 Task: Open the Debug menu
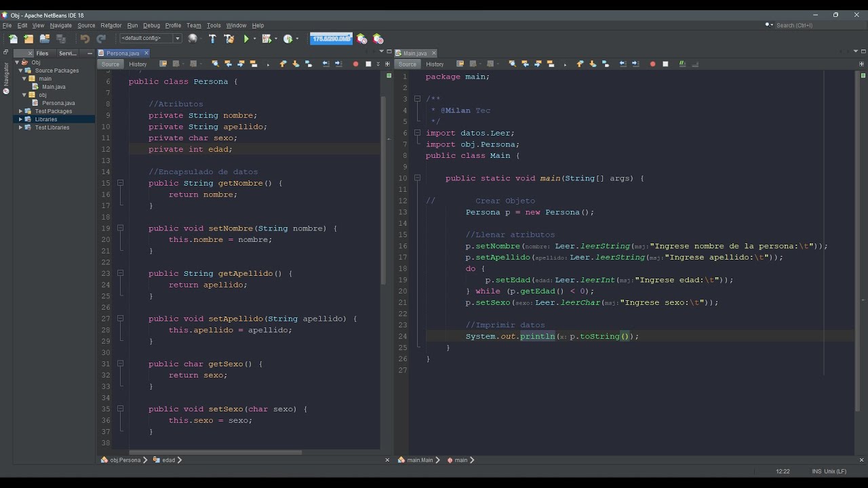pyautogui.click(x=151, y=25)
